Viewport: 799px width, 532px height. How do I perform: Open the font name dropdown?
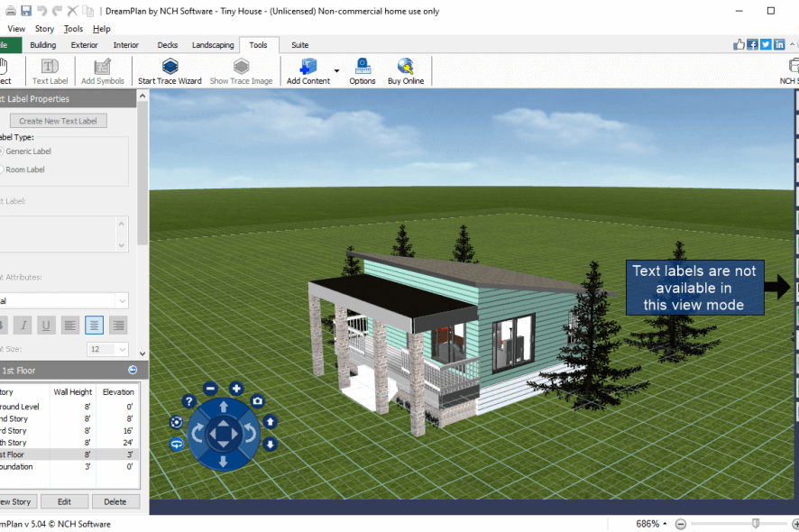(123, 301)
